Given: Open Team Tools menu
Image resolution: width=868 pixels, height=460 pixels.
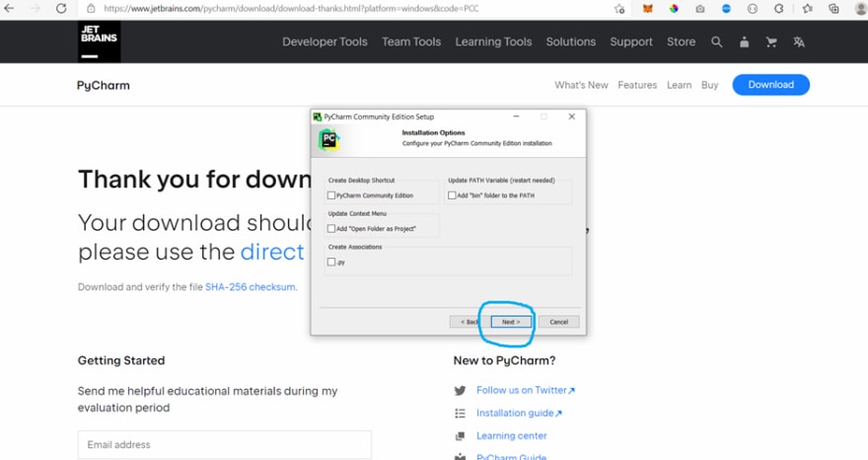Looking at the screenshot, I should point(411,42).
